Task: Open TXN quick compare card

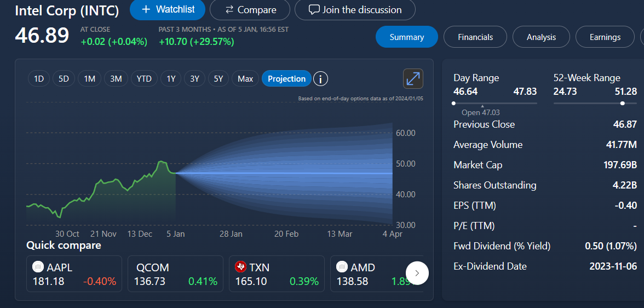Action: pyautogui.click(x=277, y=274)
